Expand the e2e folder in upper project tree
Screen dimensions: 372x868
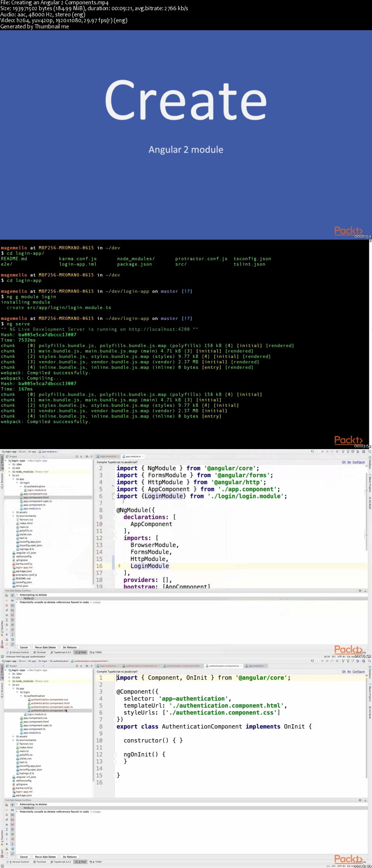point(9,468)
